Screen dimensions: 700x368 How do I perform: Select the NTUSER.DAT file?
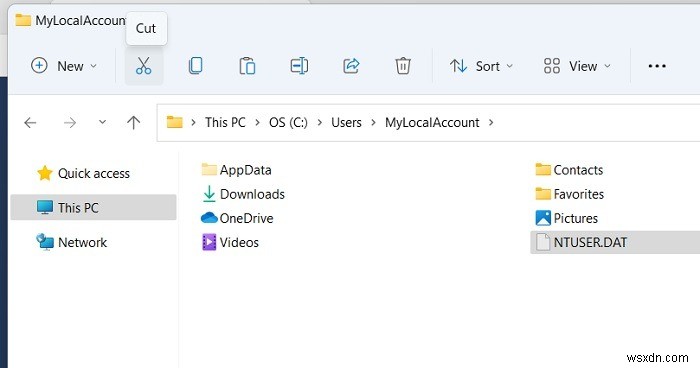coord(615,242)
